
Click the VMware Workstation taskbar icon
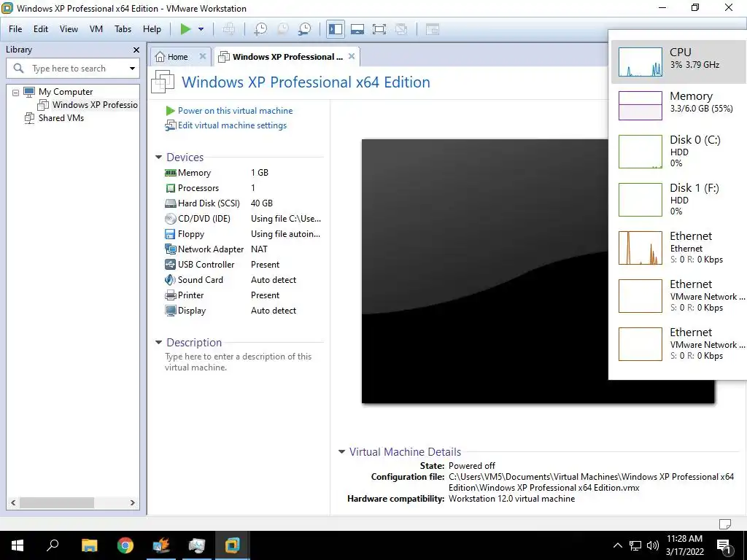tap(233, 545)
